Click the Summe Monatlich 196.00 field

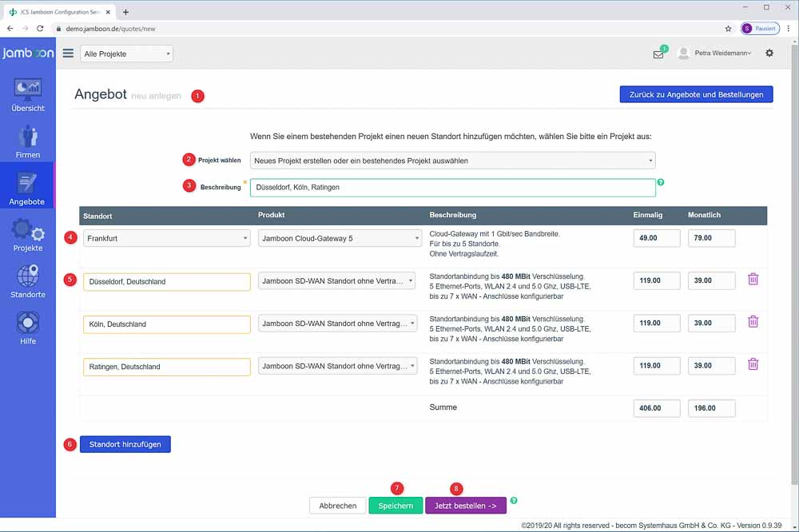click(711, 408)
